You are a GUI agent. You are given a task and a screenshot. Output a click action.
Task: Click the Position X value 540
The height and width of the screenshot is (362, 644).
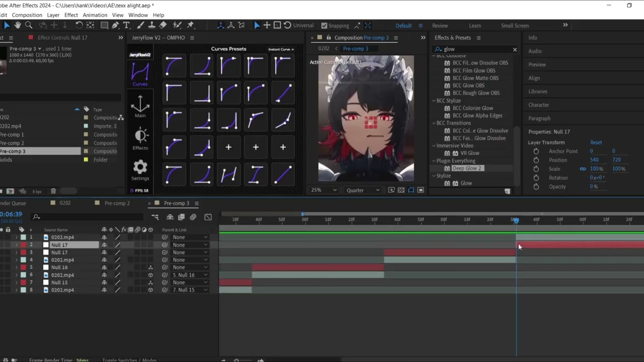[x=594, y=160]
